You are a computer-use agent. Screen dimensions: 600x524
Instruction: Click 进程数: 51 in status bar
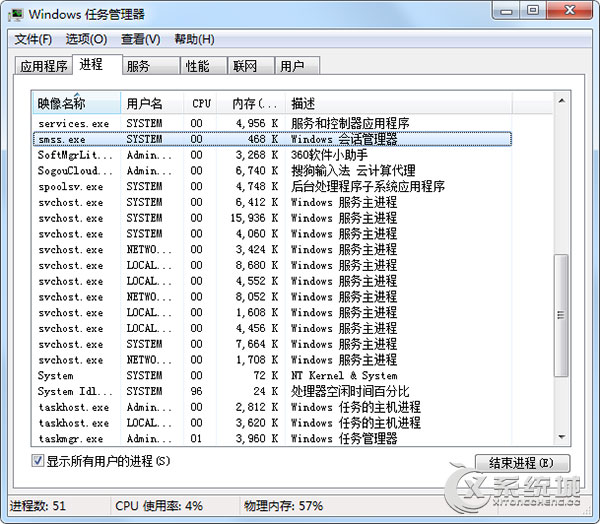click(38, 506)
